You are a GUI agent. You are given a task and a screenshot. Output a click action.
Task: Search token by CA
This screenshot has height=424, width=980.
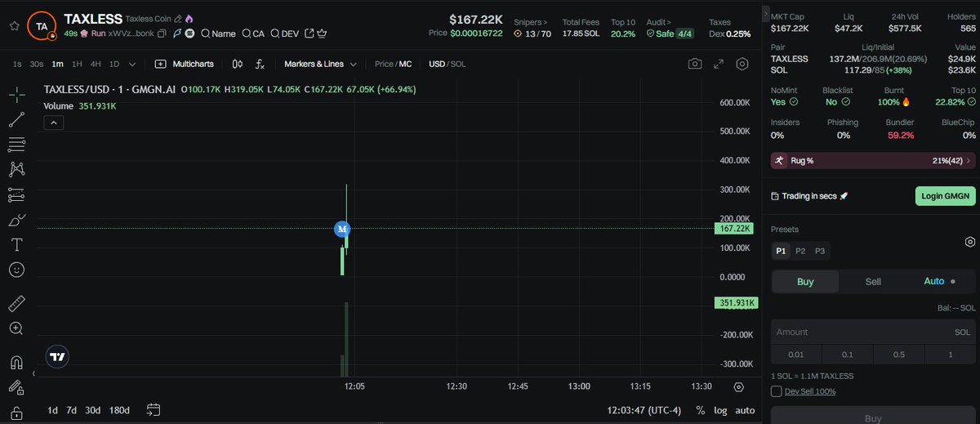pos(253,33)
